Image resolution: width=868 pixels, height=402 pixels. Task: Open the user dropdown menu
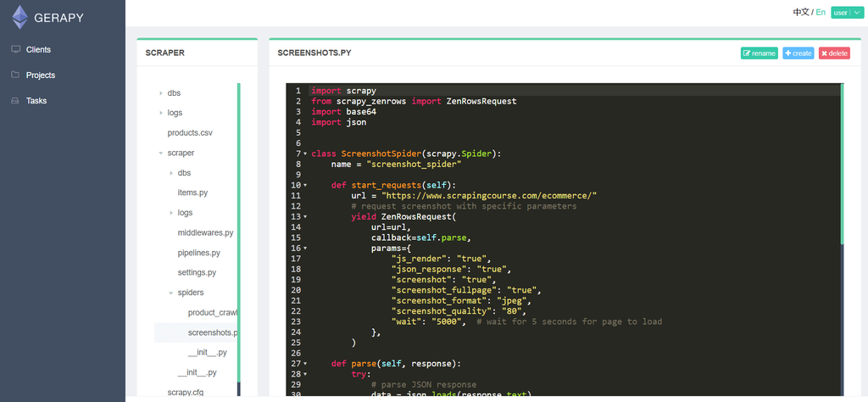coord(847,13)
